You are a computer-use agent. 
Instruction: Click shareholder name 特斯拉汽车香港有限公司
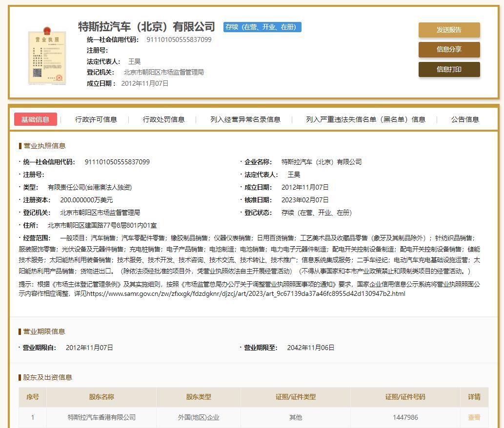pos(101,417)
